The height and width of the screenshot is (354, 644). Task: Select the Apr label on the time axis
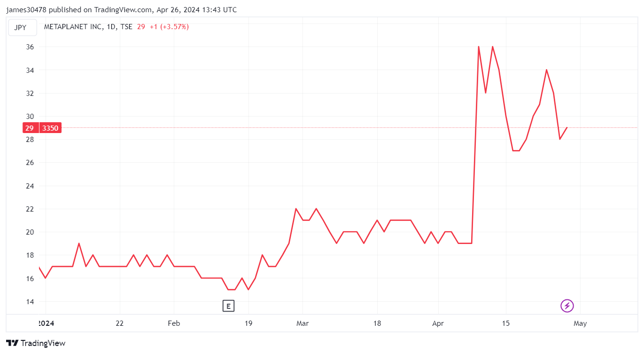[438, 323]
